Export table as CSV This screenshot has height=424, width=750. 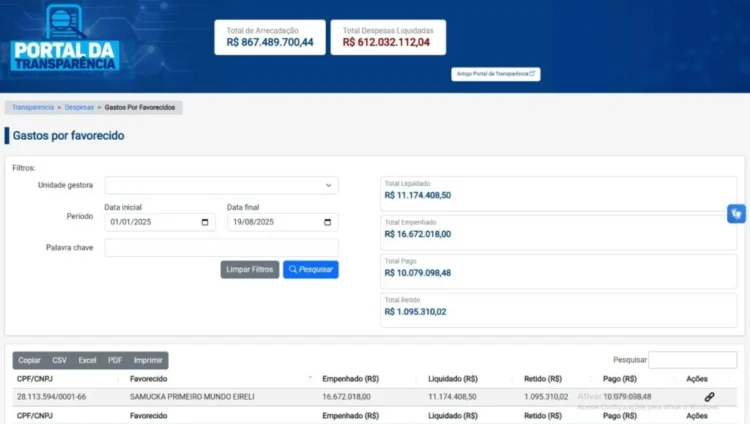(x=60, y=360)
